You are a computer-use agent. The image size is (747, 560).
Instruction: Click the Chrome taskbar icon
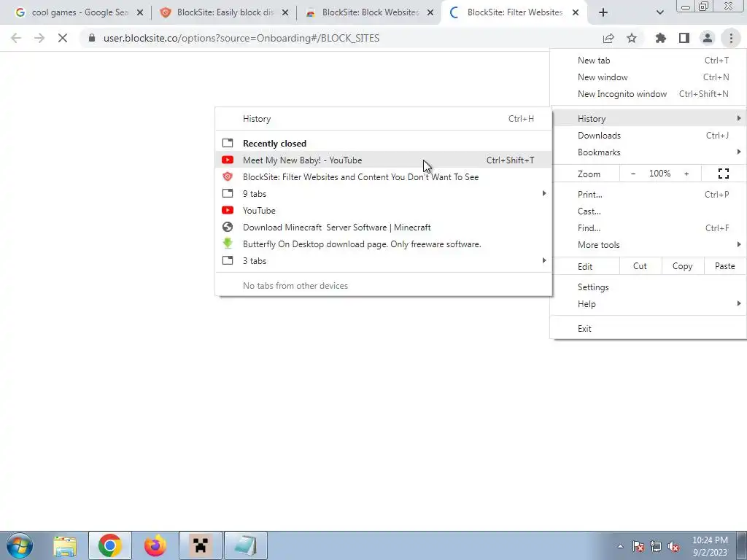[109, 545]
